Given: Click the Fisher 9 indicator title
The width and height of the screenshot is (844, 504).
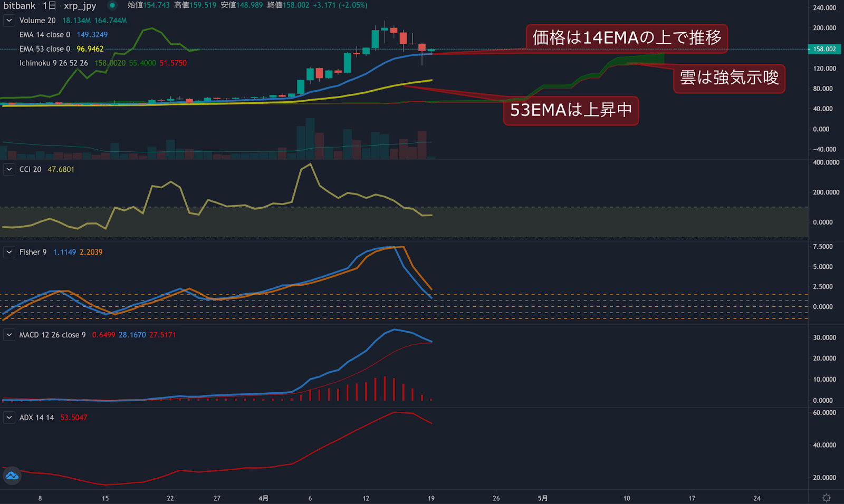Looking at the screenshot, I should click(32, 252).
